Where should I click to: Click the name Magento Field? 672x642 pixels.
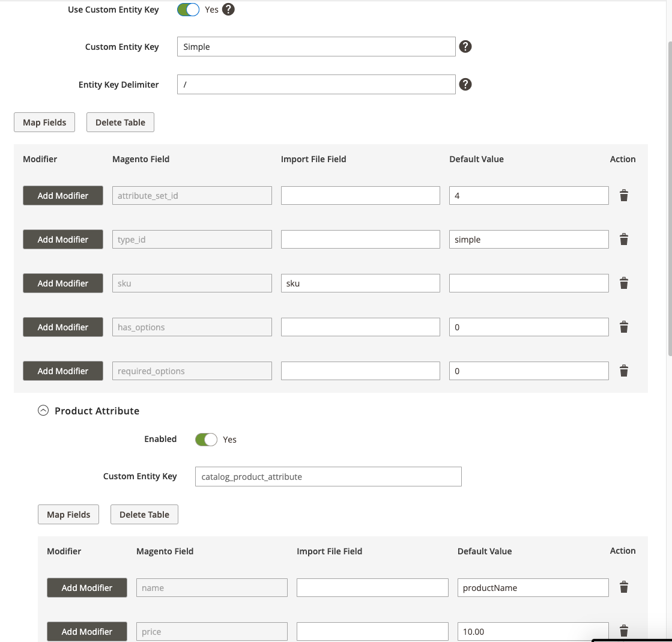point(212,587)
